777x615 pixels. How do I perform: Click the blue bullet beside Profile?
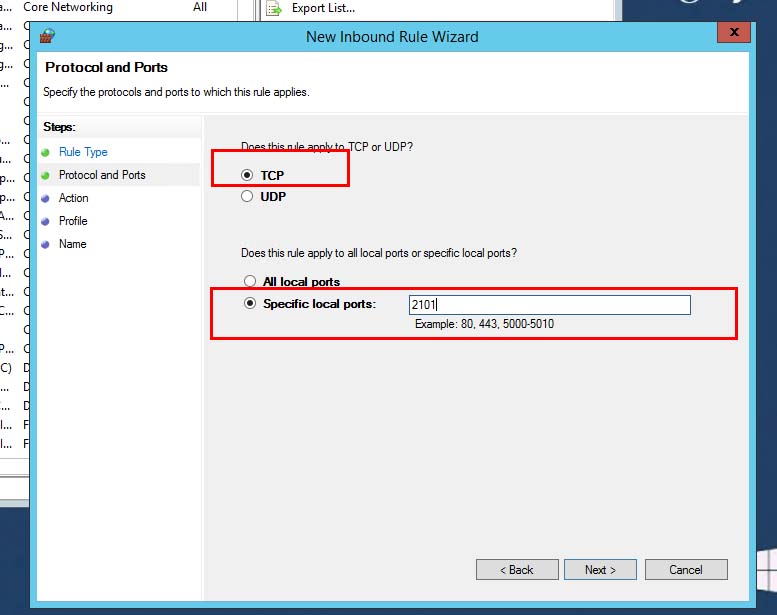(46, 221)
